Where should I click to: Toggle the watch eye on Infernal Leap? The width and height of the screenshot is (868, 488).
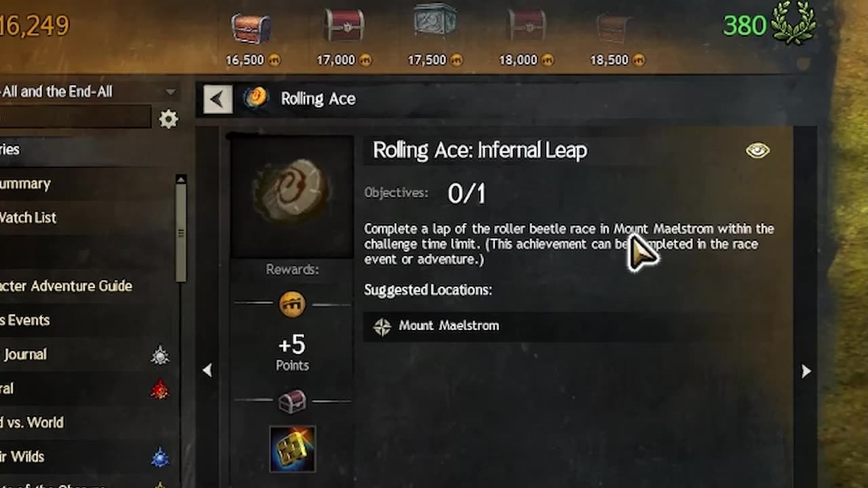(x=757, y=150)
